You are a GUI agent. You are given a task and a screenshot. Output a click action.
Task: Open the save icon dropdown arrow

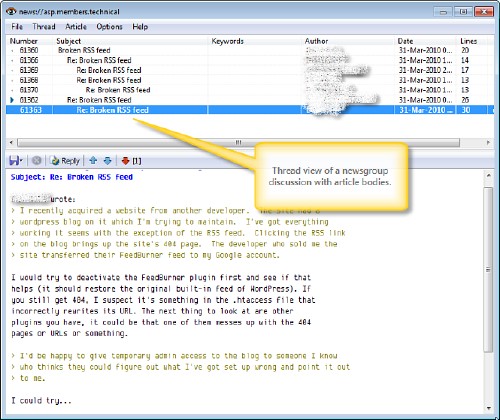pyautogui.click(x=21, y=161)
